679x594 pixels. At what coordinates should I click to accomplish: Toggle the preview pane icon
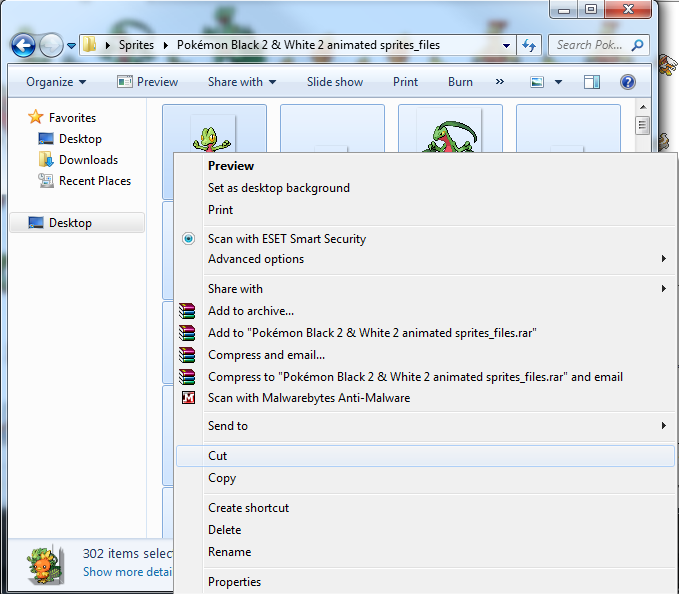pyautogui.click(x=592, y=82)
